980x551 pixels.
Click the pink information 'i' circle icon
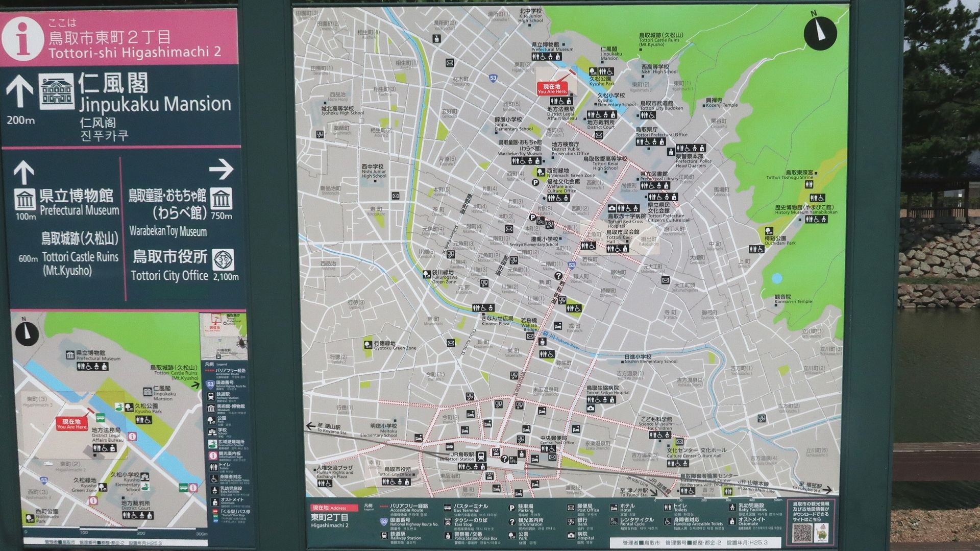click(22, 38)
